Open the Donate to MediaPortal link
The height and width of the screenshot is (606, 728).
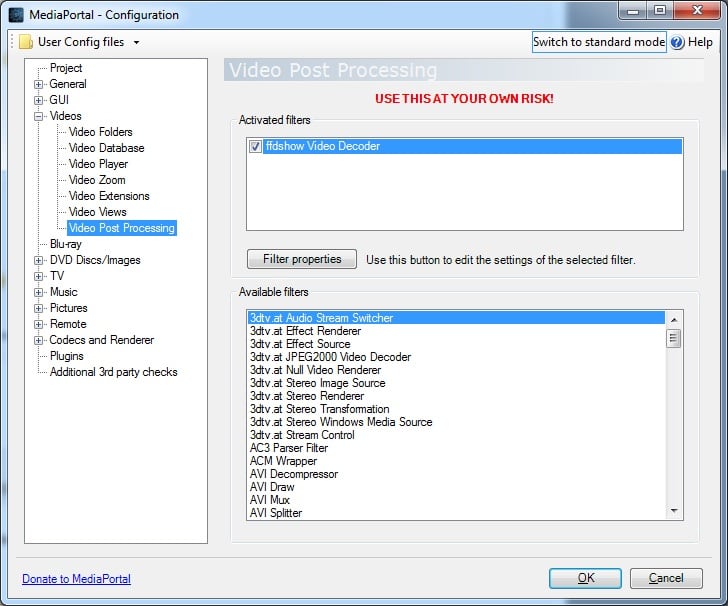[76, 579]
